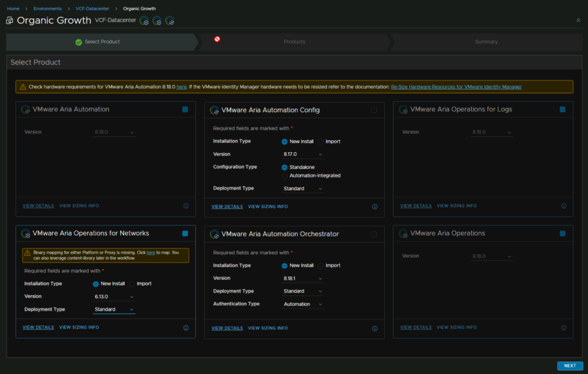
Task: Open Orchestrator Version 8.18.1 dropdown
Action: point(303,279)
